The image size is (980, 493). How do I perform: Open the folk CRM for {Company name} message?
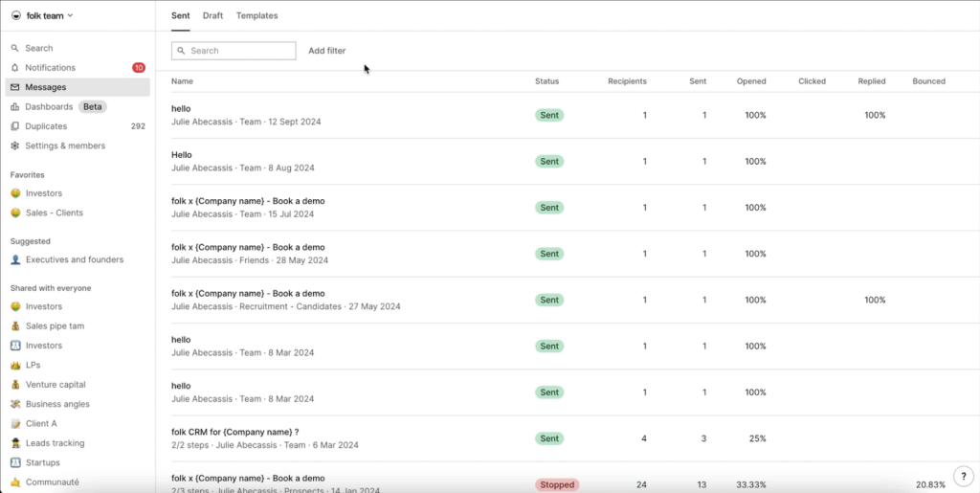point(234,432)
